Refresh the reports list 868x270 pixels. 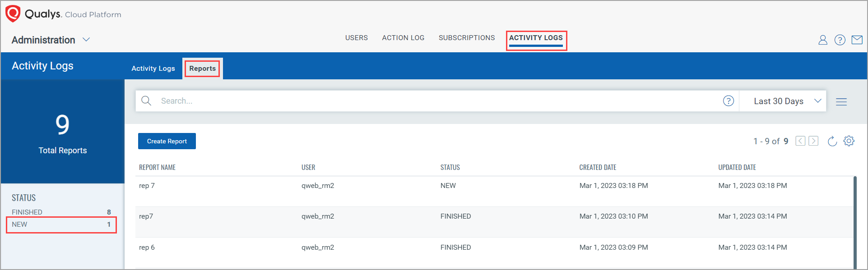point(832,141)
